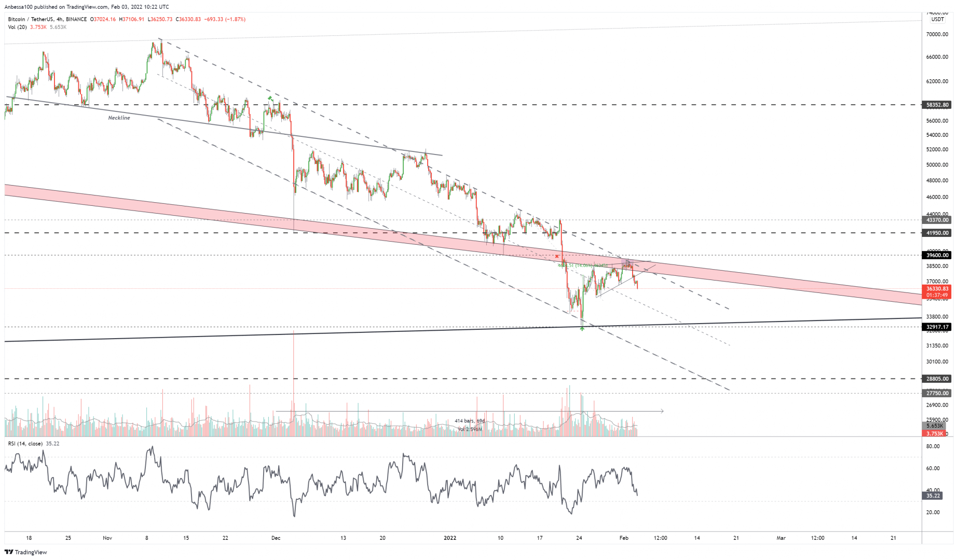Image resolution: width=958 pixels, height=560 pixels.
Task: Click the O37024.16 open value in legend
Action: pos(103,19)
